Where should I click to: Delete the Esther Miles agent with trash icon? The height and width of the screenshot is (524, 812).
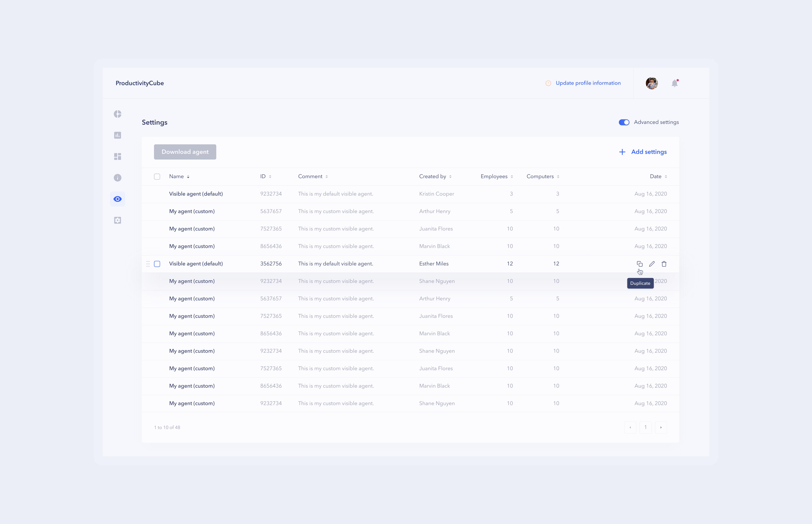coord(664,264)
